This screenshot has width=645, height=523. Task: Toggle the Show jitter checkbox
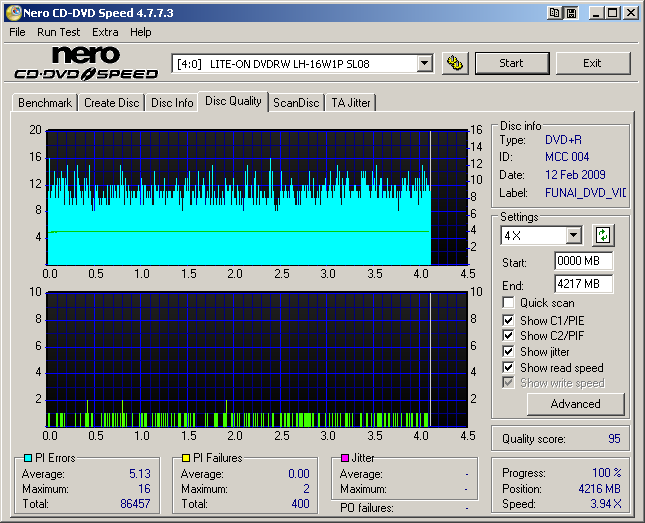[x=508, y=352]
